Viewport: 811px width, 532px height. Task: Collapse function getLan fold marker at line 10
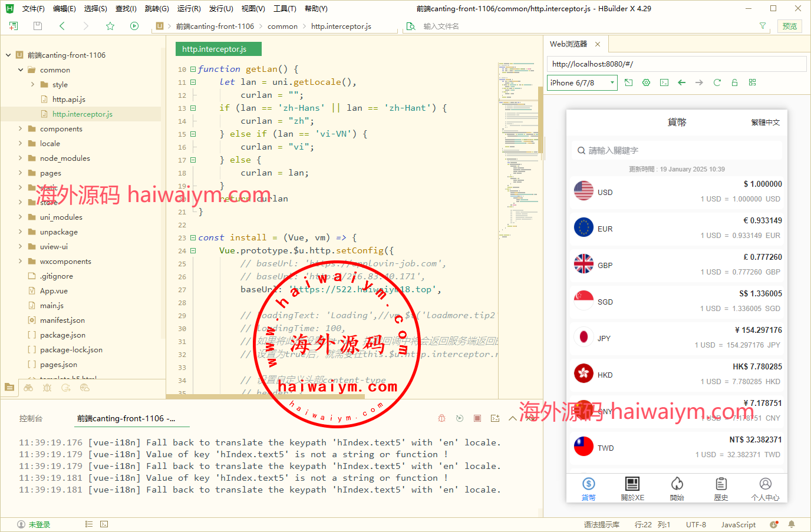193,70
